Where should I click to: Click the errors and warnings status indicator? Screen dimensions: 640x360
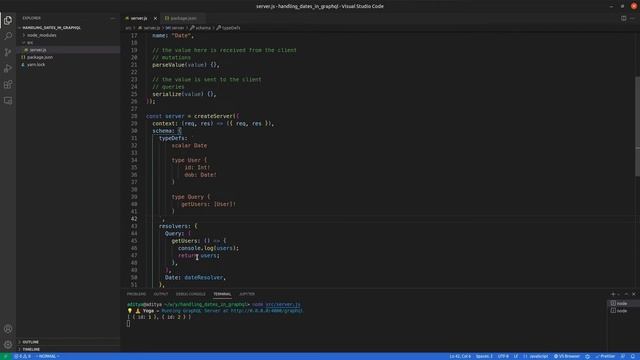point(23,356)
